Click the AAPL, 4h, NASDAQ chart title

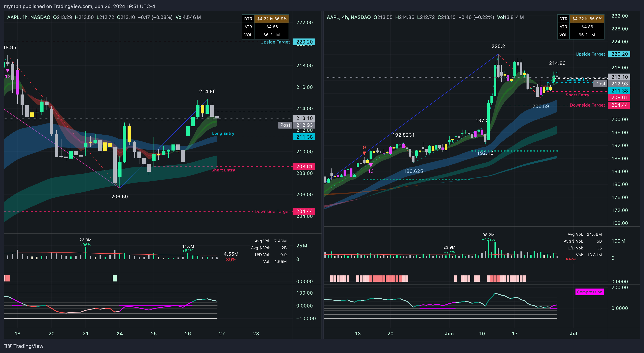pyautogui.click(x=349, y=17)
